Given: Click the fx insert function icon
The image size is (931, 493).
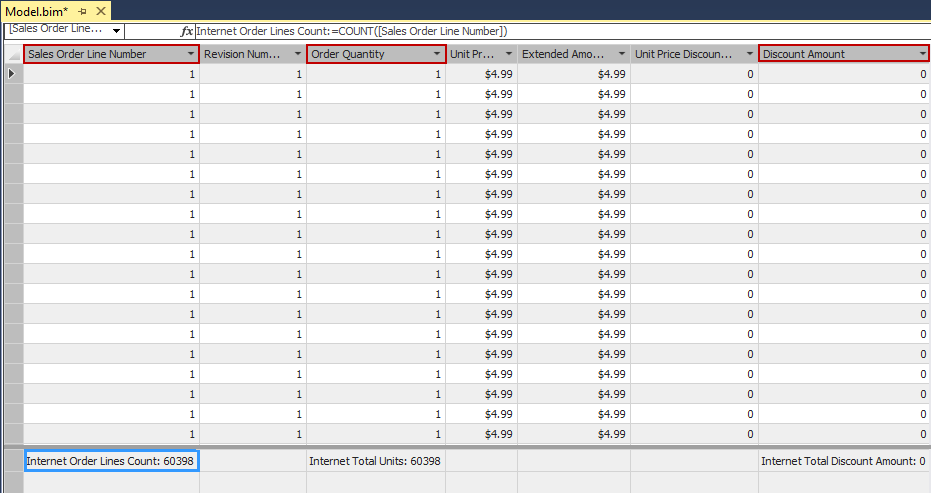Looking at the screenshot, I should [187, 31].
